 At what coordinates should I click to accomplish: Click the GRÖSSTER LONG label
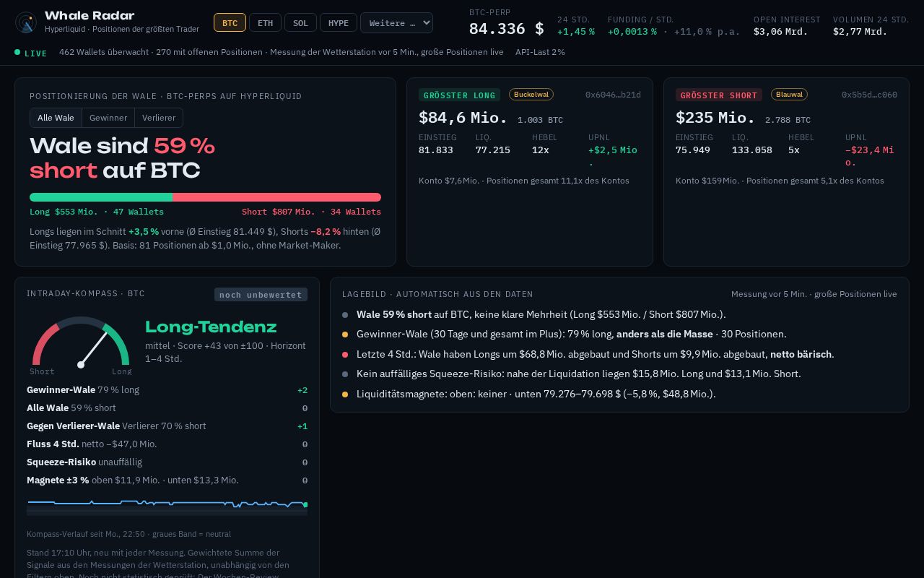pyautogui.click(x=459, y=95)
